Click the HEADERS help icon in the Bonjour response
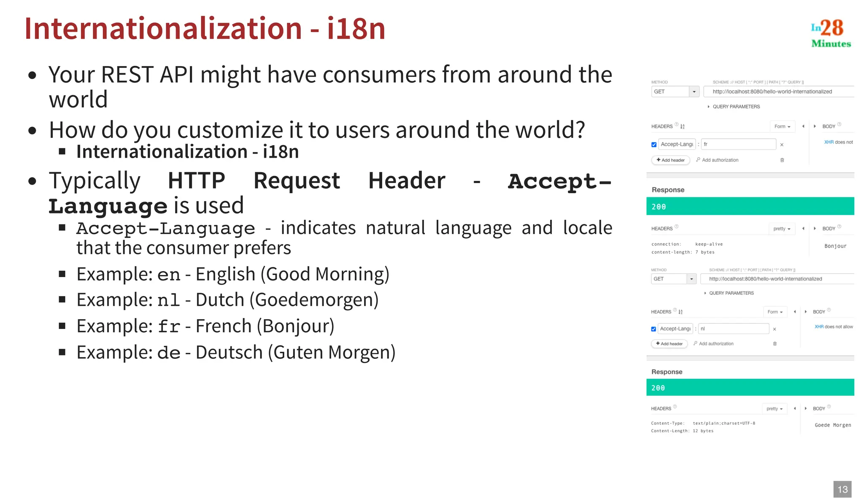 677,226
